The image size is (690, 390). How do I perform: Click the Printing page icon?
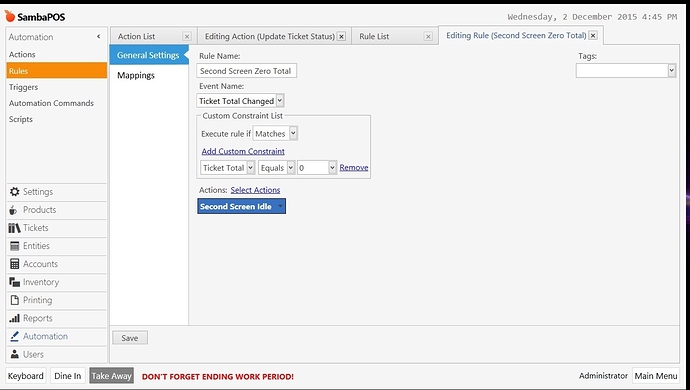pyautogui.click(x=15, y=300)
